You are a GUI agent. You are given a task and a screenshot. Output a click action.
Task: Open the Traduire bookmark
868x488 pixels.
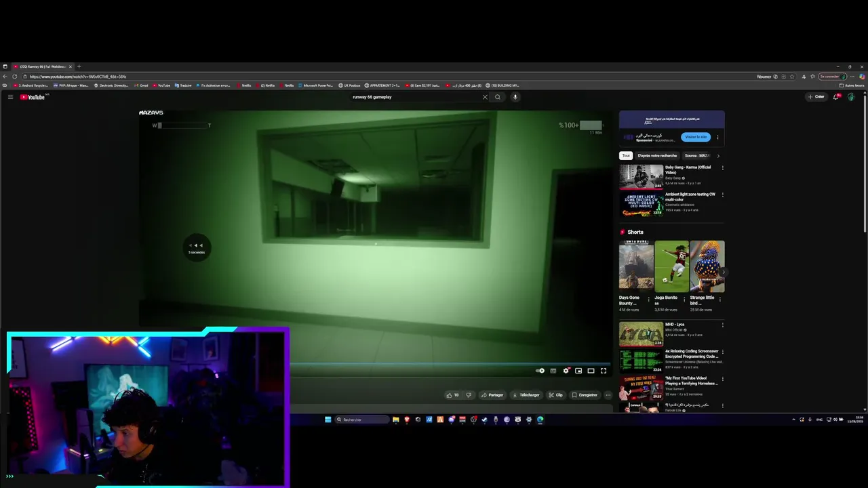point(184,85)
